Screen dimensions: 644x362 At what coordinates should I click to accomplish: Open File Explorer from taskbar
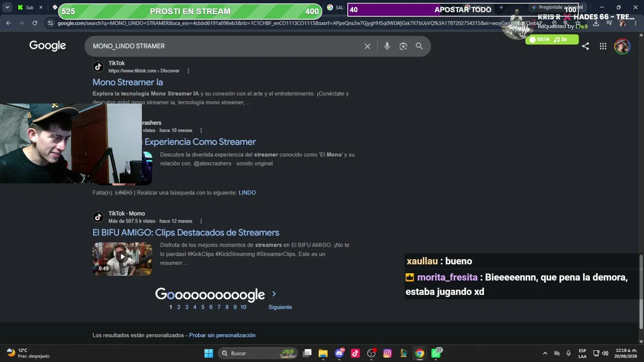323,353
